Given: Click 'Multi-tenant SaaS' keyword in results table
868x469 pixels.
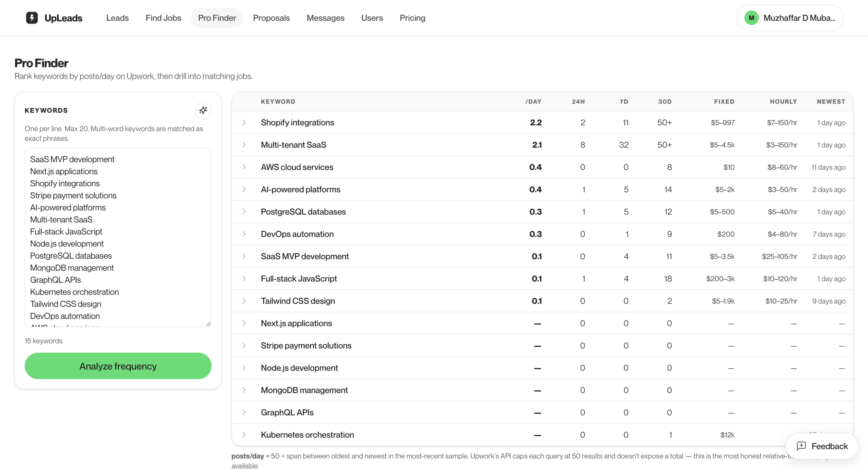Looking at the screenshot, I should tap(293, 145).
